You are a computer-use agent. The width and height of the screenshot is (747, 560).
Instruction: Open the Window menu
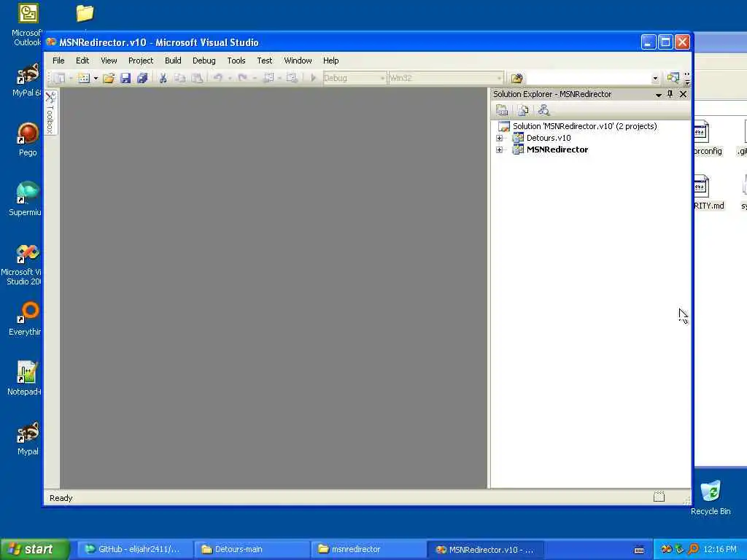pyautogui.click(x=298, y=61)
